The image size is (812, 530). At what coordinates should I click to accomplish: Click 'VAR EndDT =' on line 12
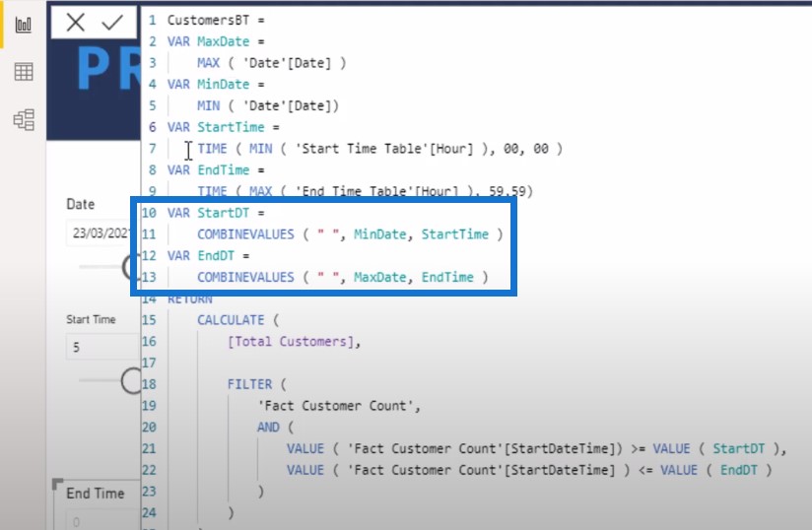(x=208, y=256)
